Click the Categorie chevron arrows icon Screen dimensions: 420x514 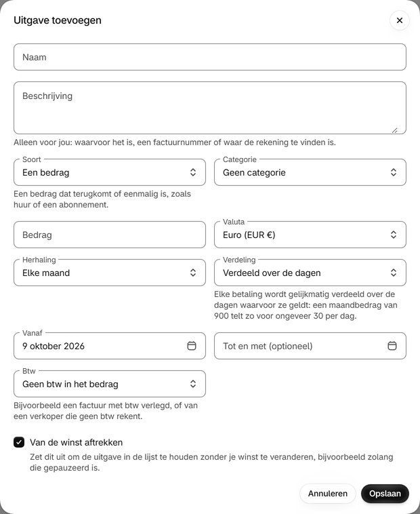click(394, 172)
